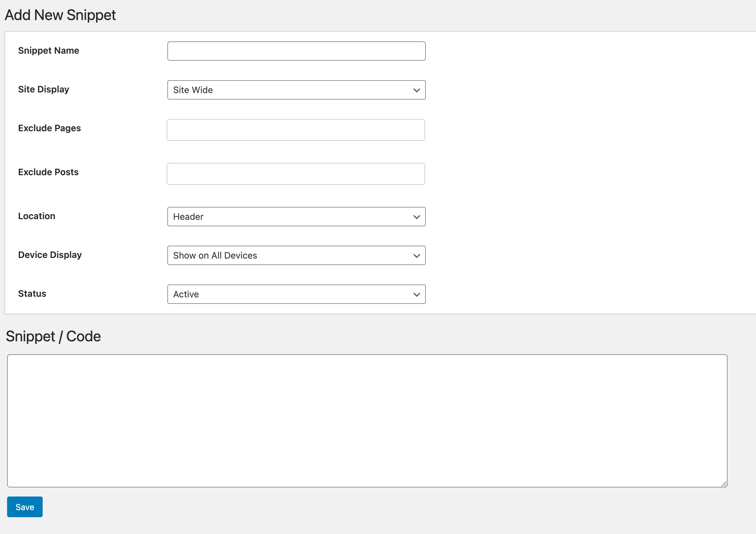Click the Status dropdown chevron arrow
756x534 pixels.
coord(416,294)
